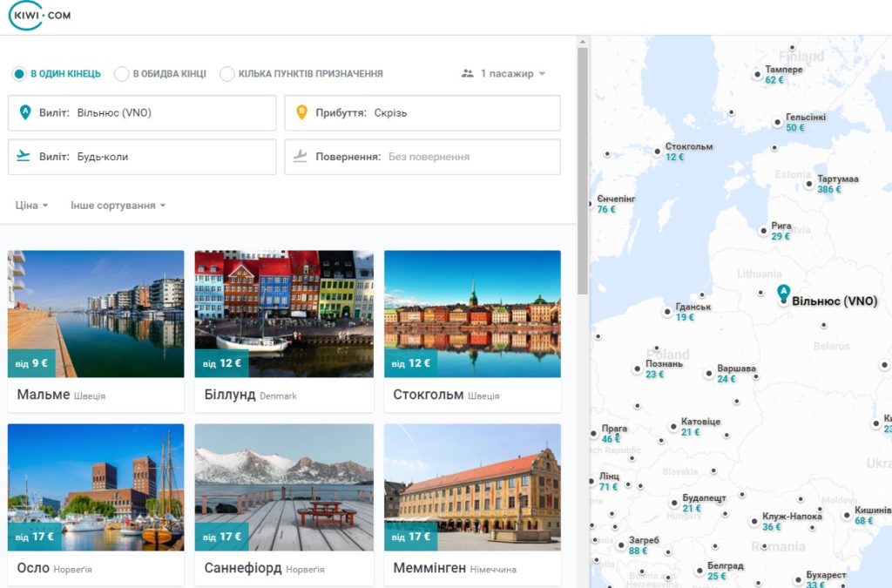Select the Клуж-Напока map marker
Viewport: 892px width, 588px height.
pos(753,522)
